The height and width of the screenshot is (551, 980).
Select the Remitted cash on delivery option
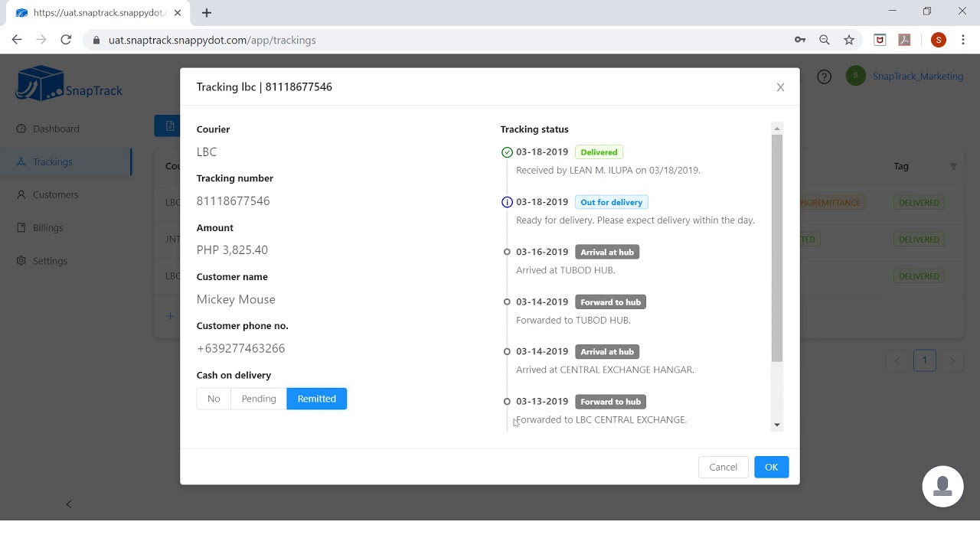coord(317,399)
